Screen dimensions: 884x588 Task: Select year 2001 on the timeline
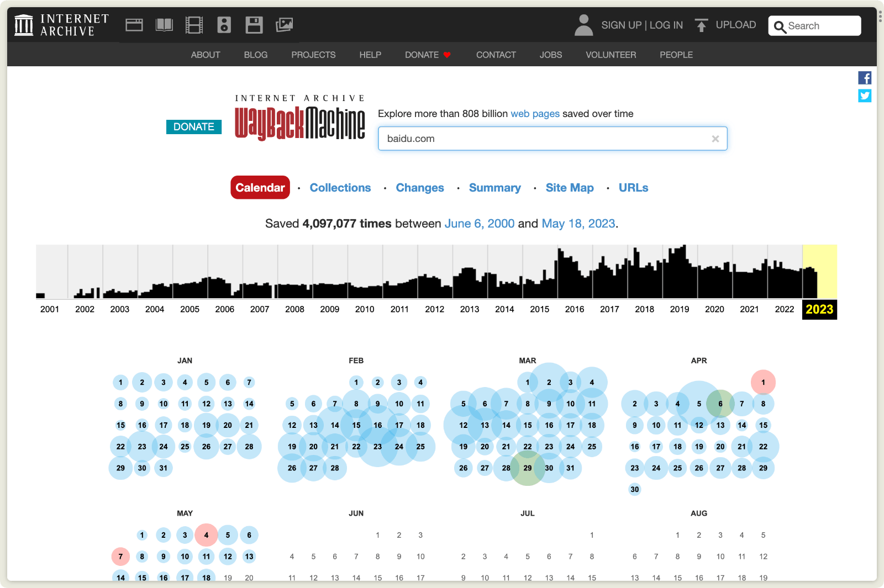click(50, 309)
